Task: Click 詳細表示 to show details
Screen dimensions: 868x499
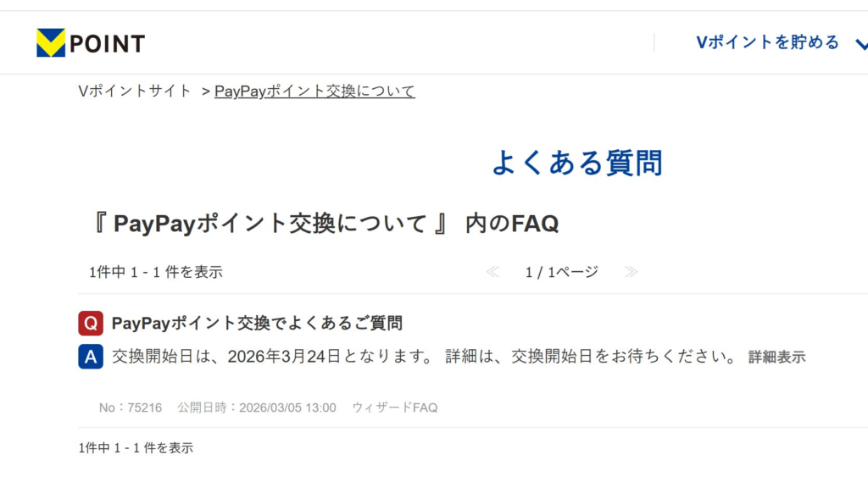Action: (776, 357)
